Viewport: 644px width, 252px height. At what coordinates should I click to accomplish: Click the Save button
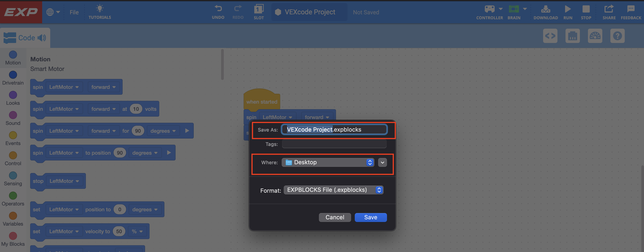[x=370, y=217]
